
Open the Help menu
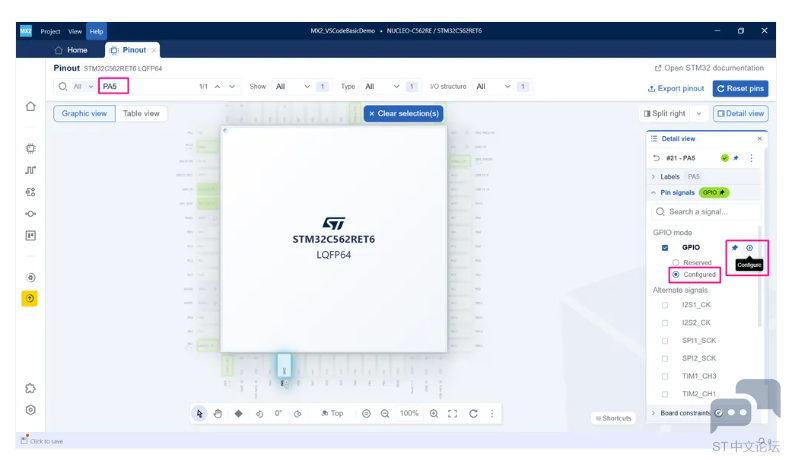96,31
